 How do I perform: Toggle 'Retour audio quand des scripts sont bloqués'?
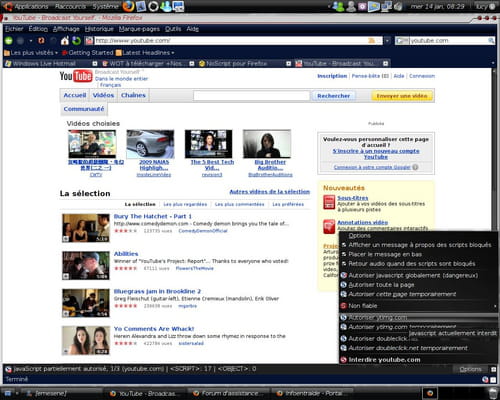pos(418,263)
